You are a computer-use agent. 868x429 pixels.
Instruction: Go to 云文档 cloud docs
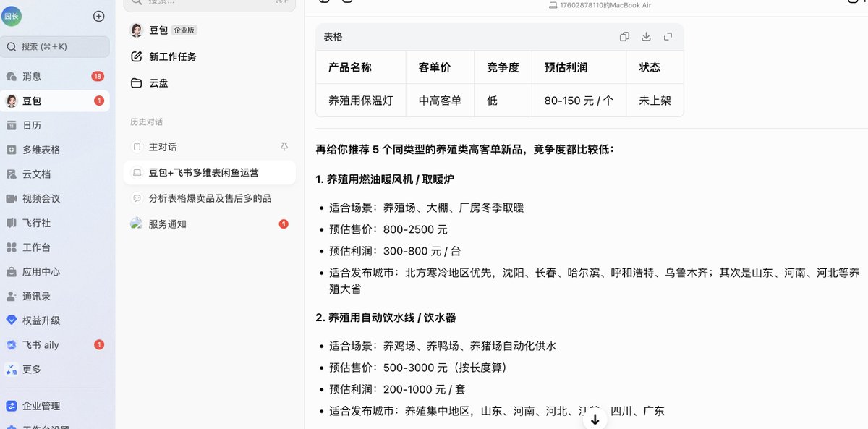click(55, 174)
